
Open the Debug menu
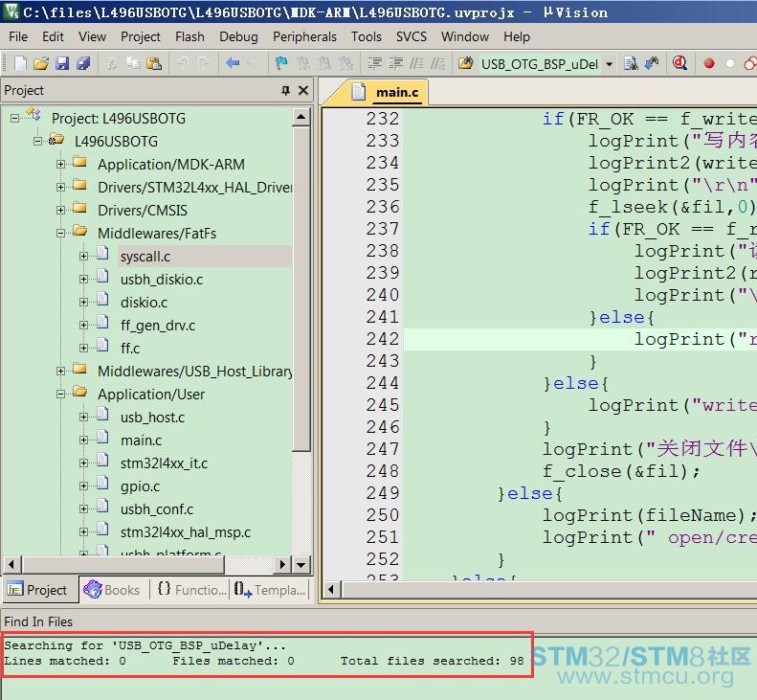238,36
